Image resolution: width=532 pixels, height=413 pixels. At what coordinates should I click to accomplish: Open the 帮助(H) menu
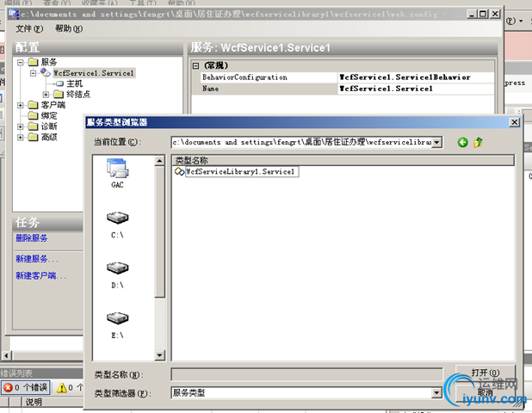pos(69,28)
